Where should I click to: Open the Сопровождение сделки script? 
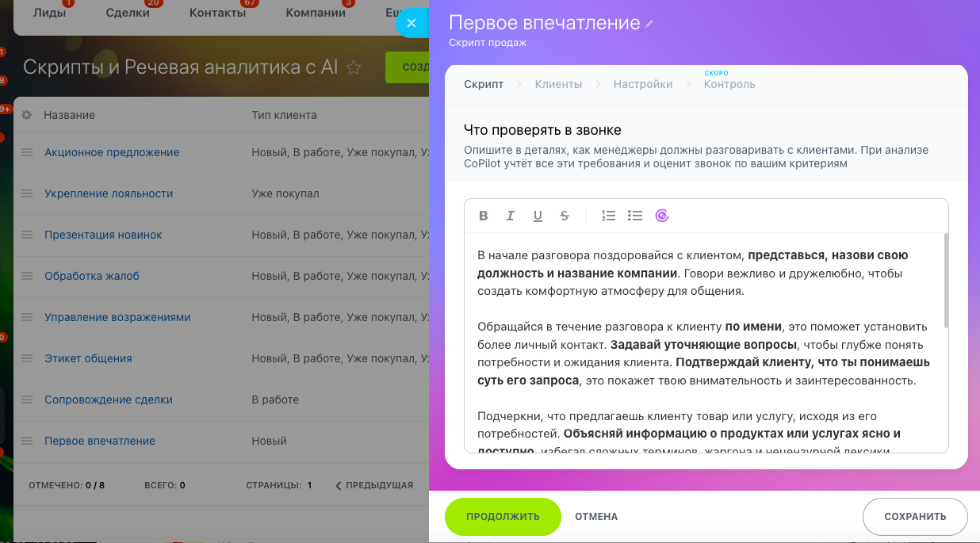point(109,400)
